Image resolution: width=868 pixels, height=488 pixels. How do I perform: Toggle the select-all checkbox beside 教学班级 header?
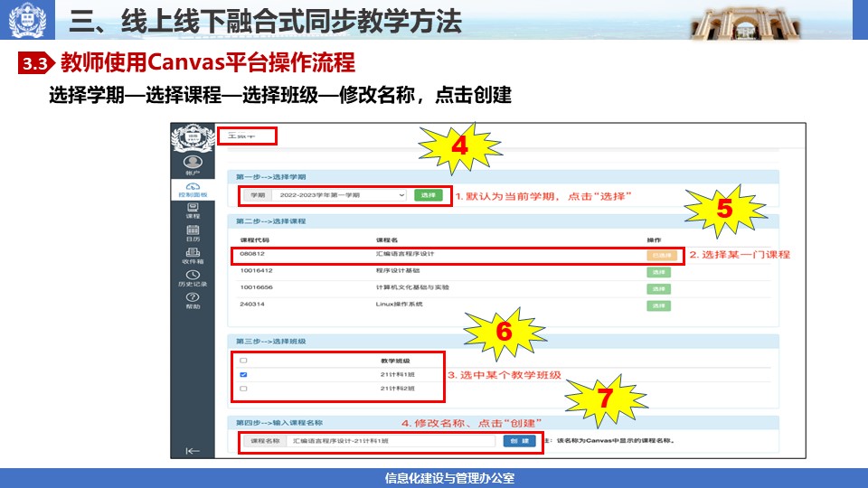click(x=243, y=361)
